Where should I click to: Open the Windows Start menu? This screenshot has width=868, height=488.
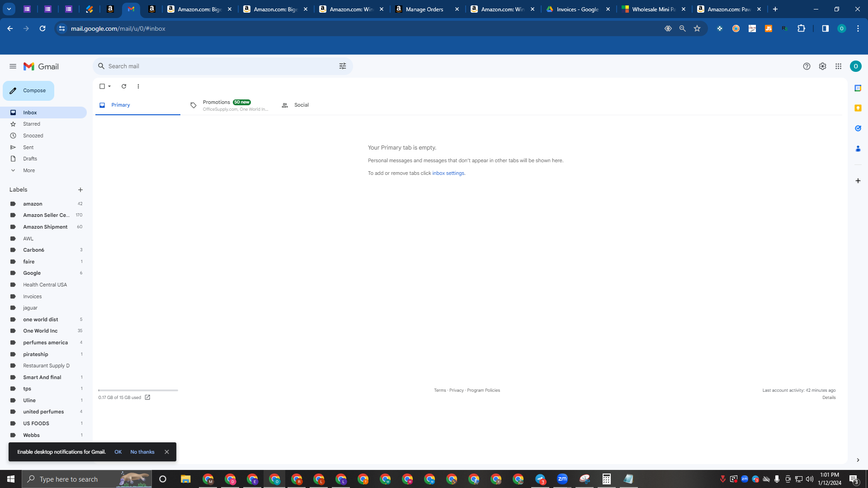coord(11,479)
